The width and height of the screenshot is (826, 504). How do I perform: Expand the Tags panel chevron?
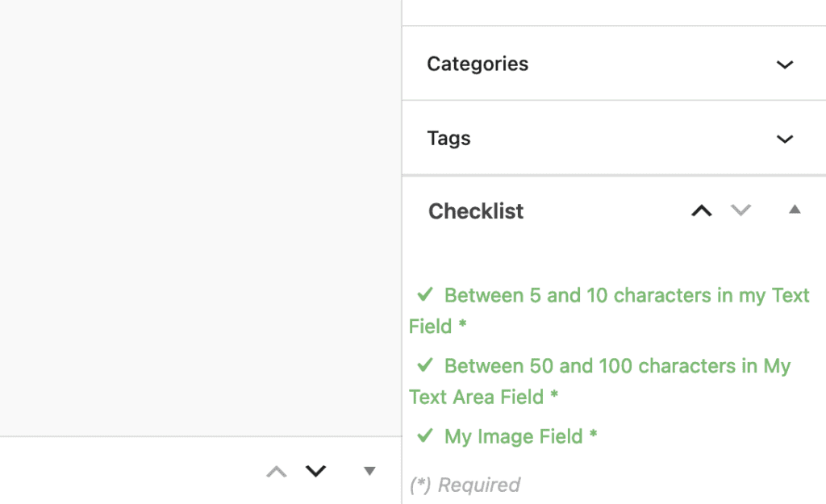tap(784, 139)
